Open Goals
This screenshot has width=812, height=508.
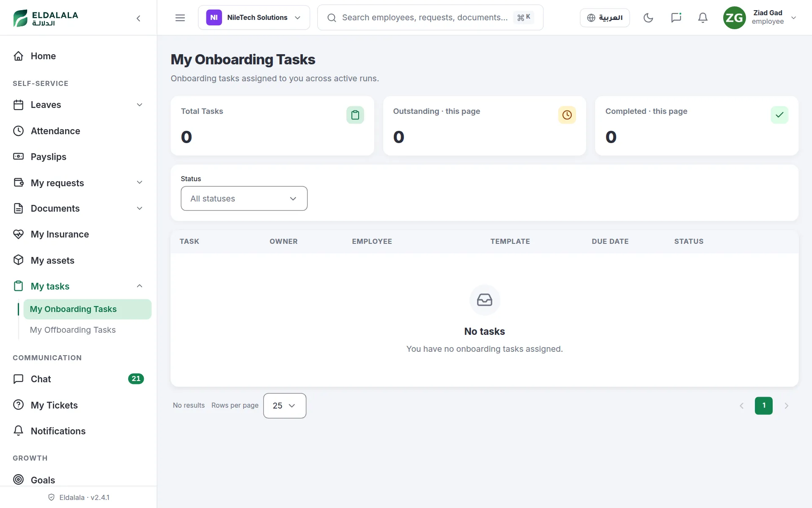(78, 480)
